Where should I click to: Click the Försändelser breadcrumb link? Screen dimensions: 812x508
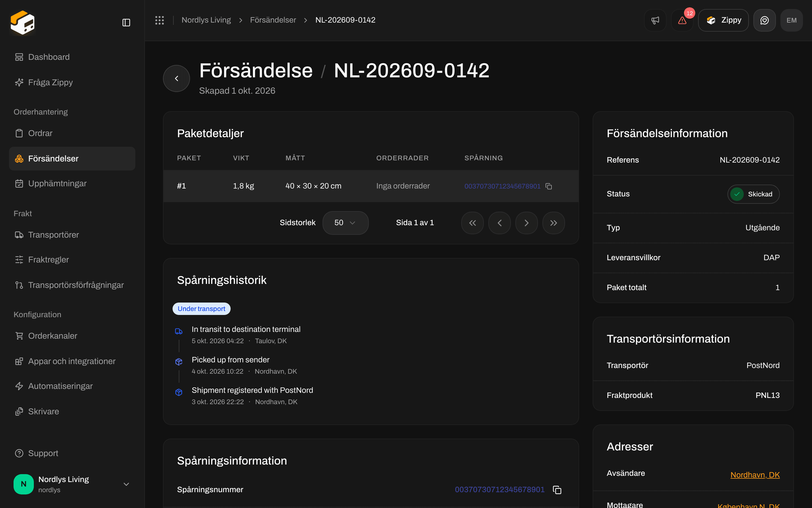coord(273,20)
